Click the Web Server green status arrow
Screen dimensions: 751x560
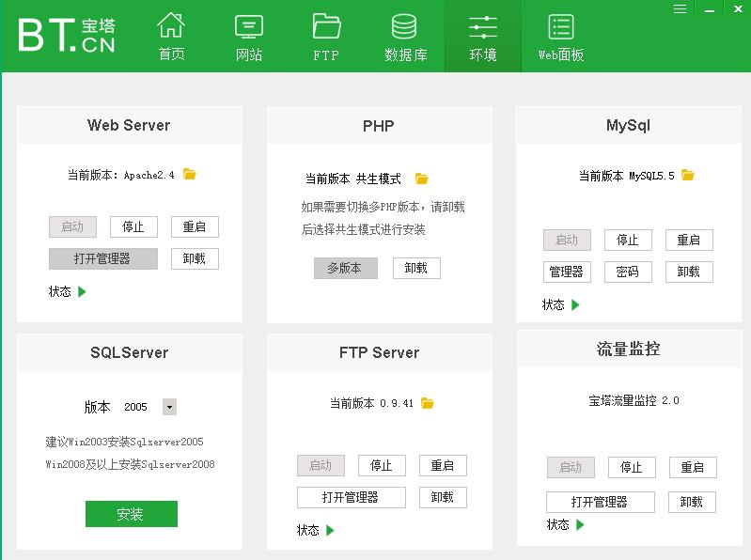(82, 291)
